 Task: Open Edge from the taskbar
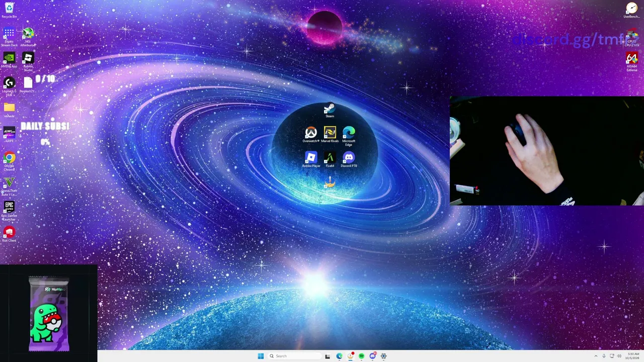339,356
